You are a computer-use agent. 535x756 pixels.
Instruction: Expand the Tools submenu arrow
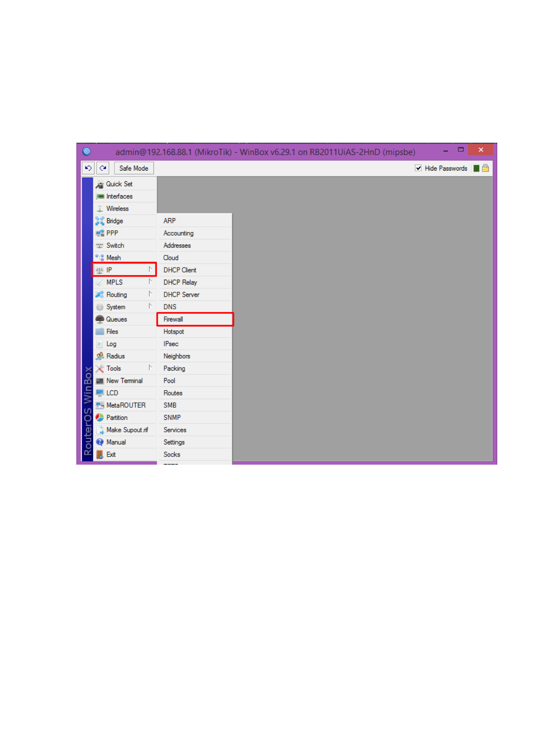(x=150, y=368)
